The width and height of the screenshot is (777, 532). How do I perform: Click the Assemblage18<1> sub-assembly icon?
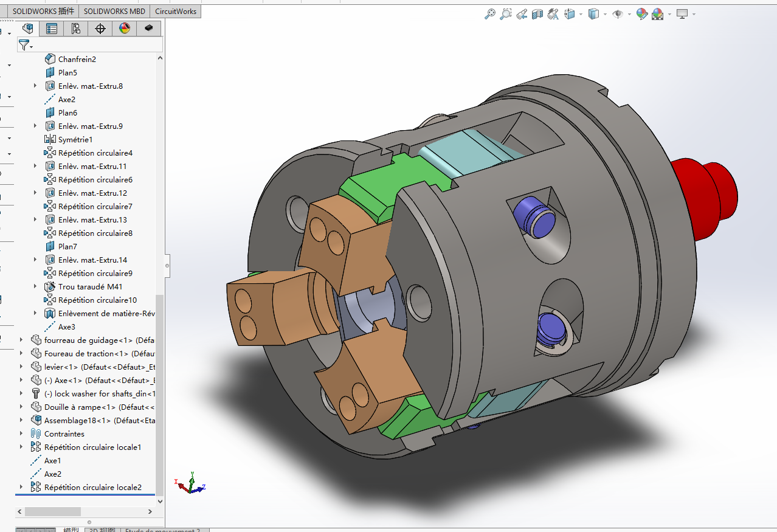click(36, 420)
